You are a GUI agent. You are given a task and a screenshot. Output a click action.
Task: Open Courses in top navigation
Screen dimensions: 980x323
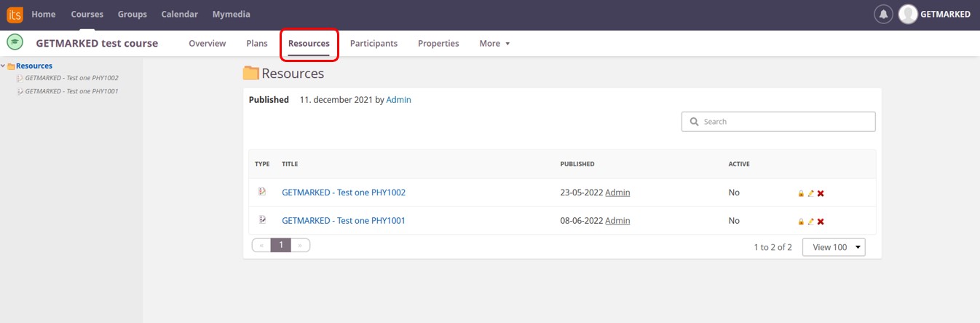tap(87, 14)
